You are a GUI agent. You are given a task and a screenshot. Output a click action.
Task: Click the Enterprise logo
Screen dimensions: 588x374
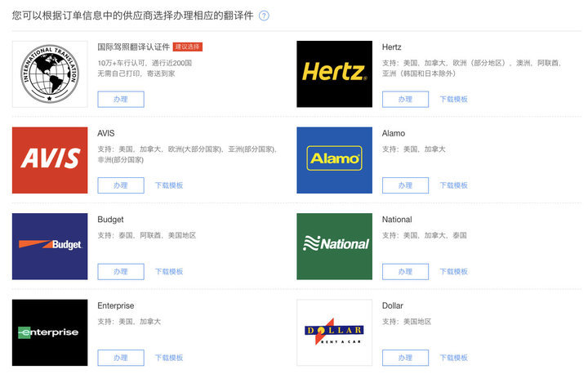coord(50,332)
